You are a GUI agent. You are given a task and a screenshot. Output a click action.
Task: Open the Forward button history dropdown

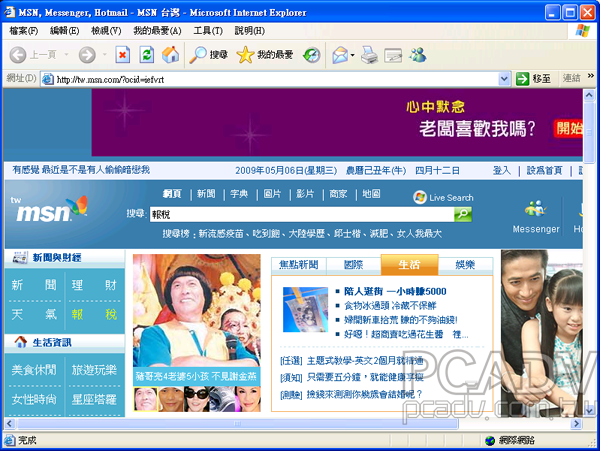pos(104,55)
